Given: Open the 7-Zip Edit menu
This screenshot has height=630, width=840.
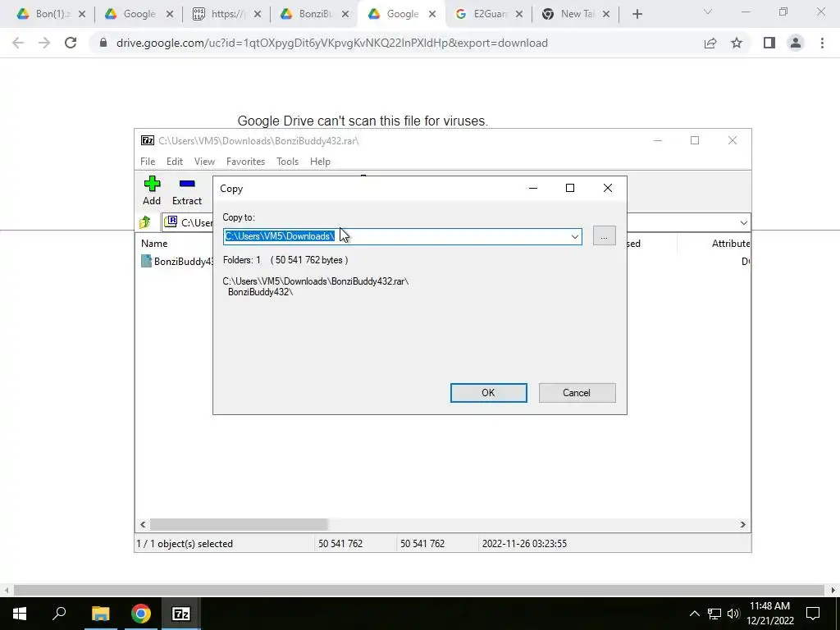Looking at the screenshot, I should pos(174,162).
